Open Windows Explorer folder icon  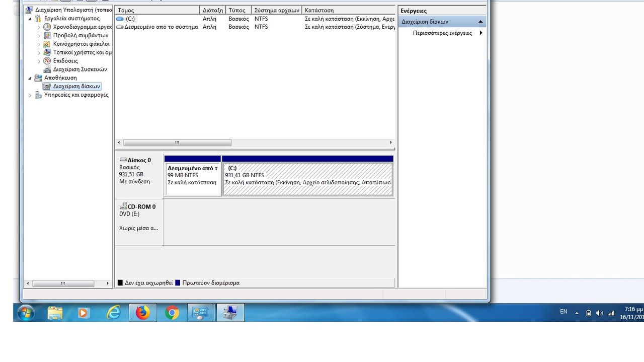(55, 313)
